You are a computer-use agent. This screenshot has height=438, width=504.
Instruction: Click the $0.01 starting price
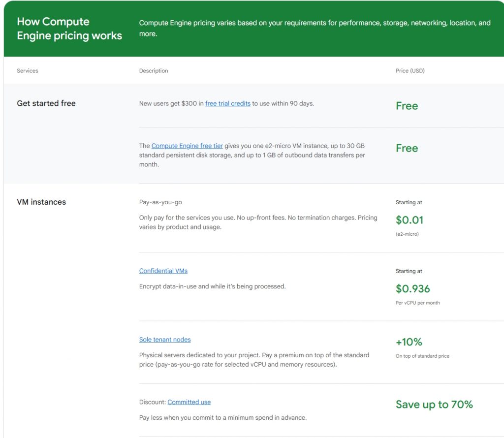(x=409, y=219)
